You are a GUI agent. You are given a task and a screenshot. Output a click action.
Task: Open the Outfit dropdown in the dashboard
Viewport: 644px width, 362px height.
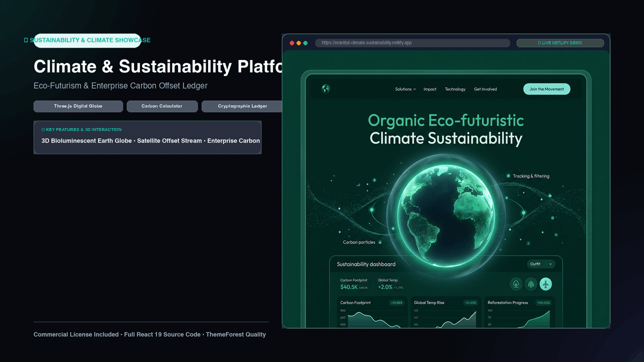tap(541, 264)
